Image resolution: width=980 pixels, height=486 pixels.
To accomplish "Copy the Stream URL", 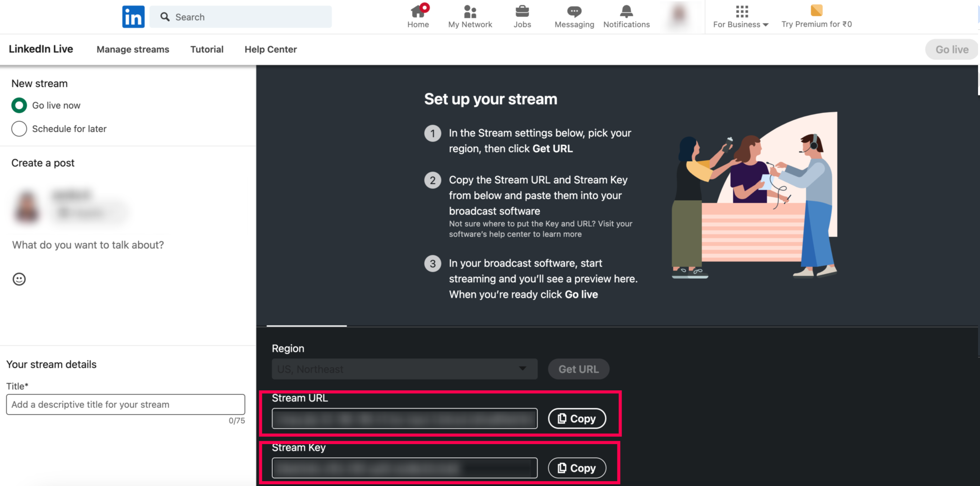I will tap(577, 418).
